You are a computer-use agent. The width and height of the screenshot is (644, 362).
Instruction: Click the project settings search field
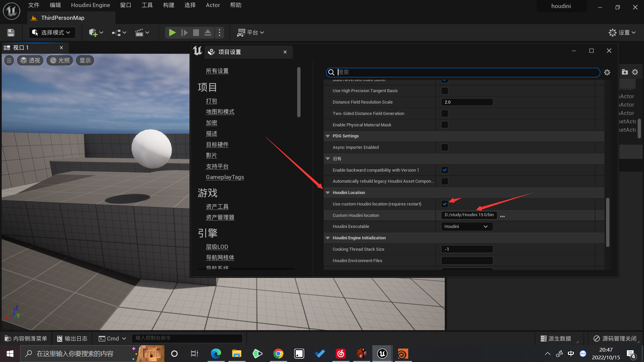463,72
